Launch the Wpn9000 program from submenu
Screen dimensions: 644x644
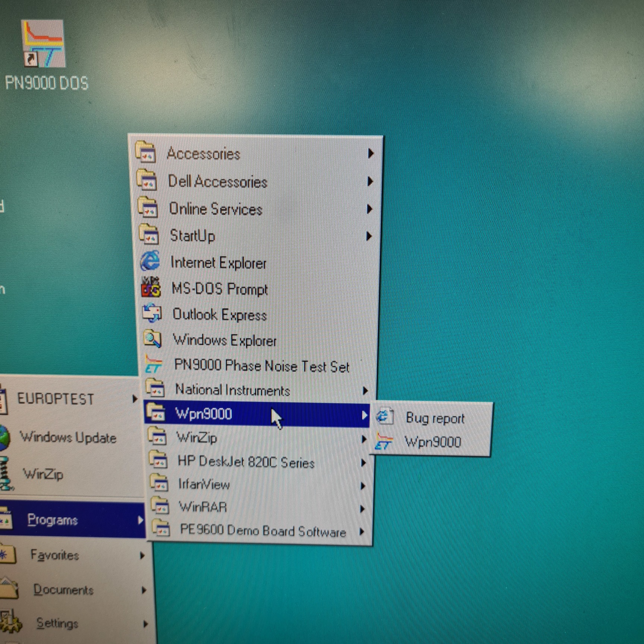(x=433, y=442)
